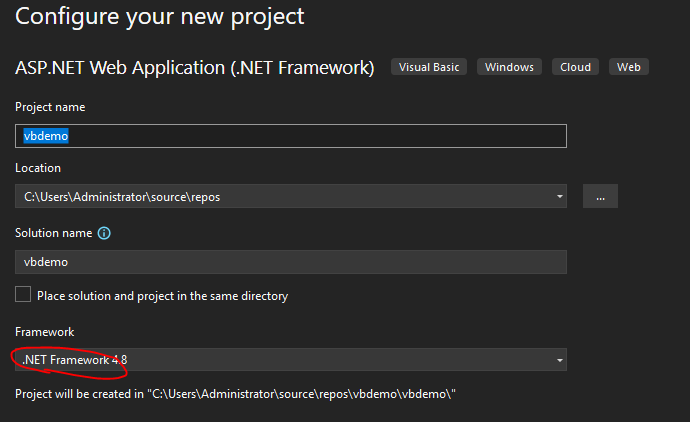Click the browse location ellipsis button
Image resolution: width=690 pixels, height=422 pixels.
click(x=600, y=196)
